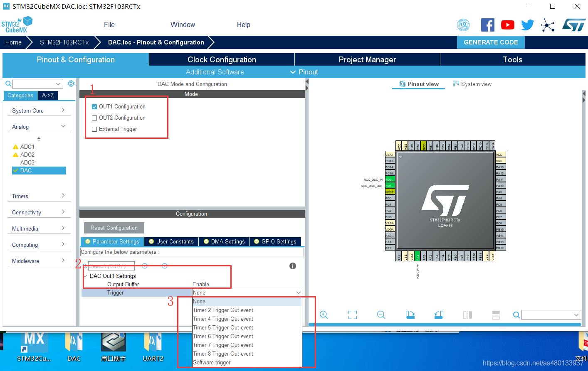Open the DMA Settings tab
The image size is (588, 371).
224,241
